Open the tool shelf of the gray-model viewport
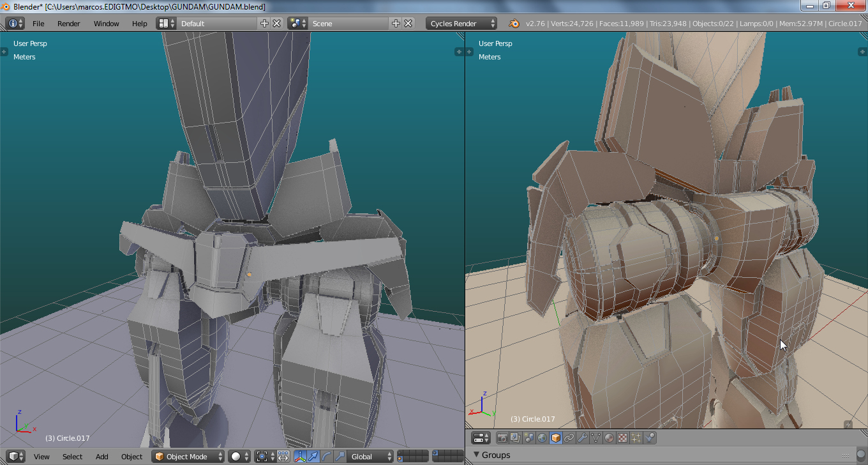 (x=4, y=52)
